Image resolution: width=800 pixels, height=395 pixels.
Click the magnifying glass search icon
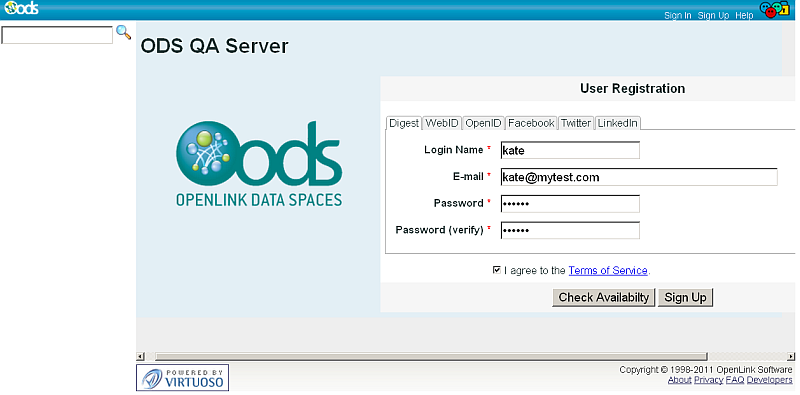click(123, 33)
